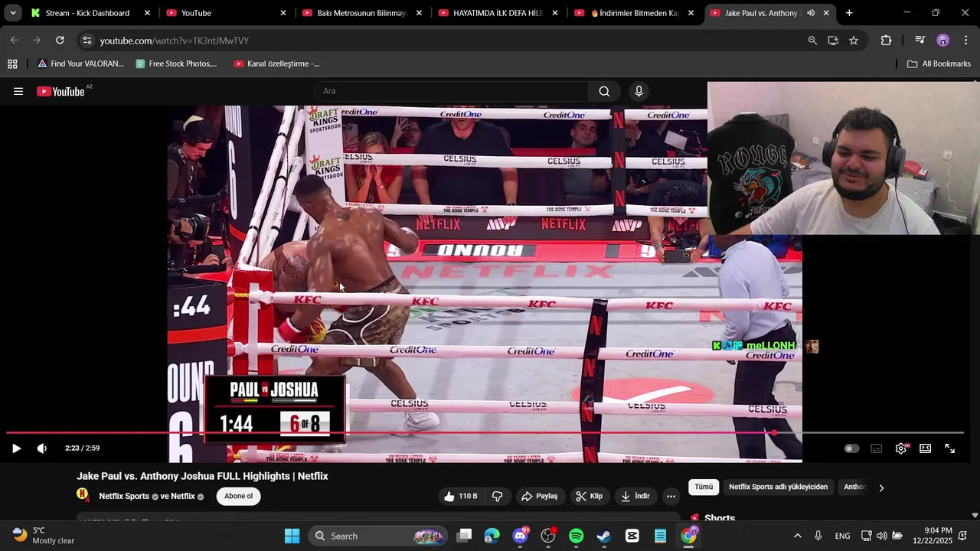Screen dimensions: 980x551
Task: Open 'Kanal özelleştirme' bookmark
Action: pyautogui.click(x=276, y=64)
